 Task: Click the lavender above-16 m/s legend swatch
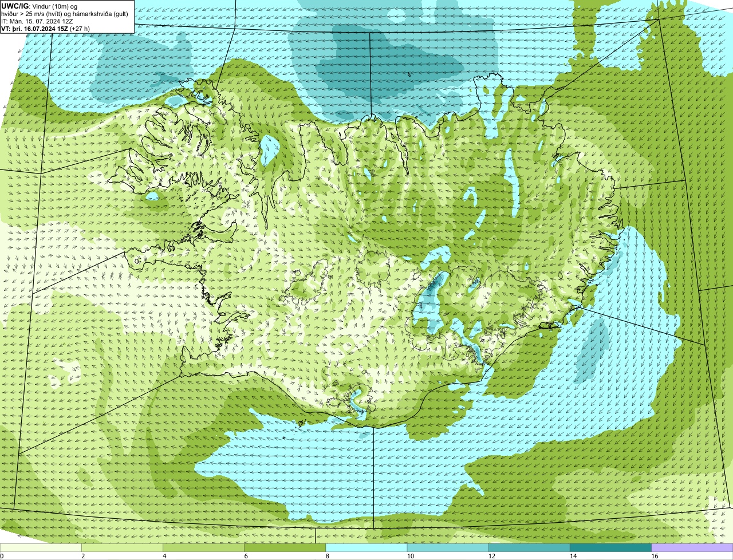(692, 548)
